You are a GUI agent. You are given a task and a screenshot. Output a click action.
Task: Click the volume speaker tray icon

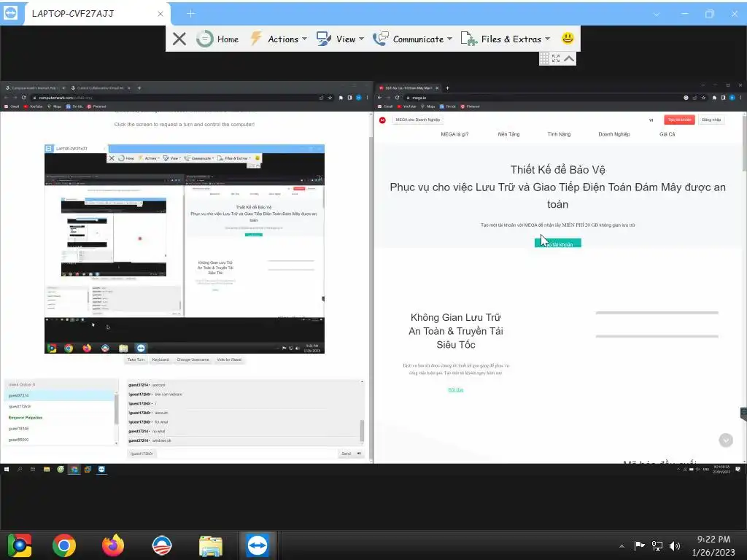coord(675,545)
